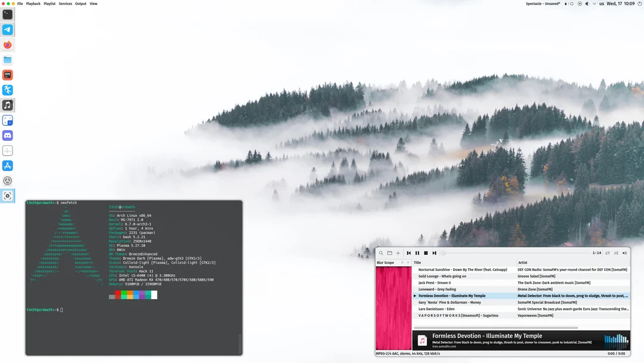
Task: Toggle repeat mode in Audacious
Action: coord(607,253)
